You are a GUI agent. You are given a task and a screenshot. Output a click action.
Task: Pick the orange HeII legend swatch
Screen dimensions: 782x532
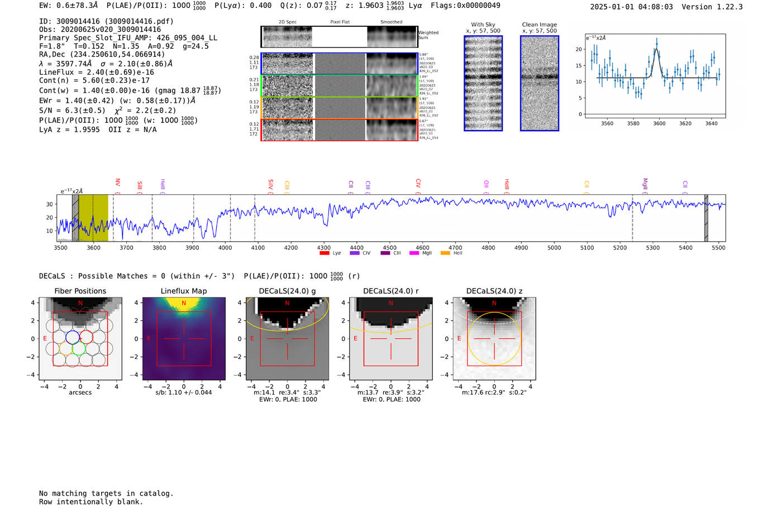(x=445, y=253)
